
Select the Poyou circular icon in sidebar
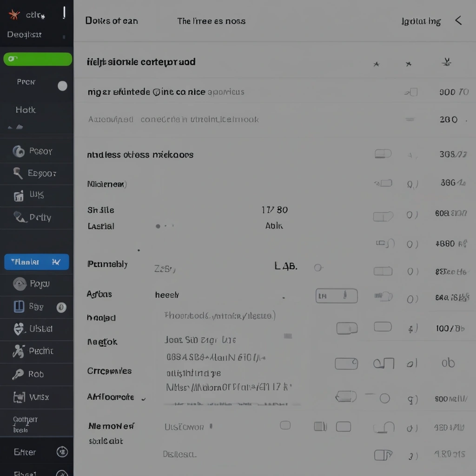coord(20,284)
